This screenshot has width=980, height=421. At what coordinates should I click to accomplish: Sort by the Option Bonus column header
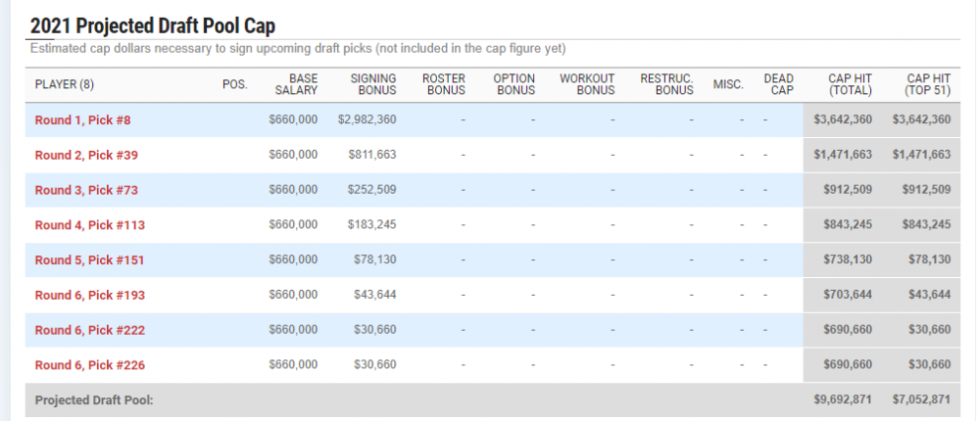tap(515, 84)
